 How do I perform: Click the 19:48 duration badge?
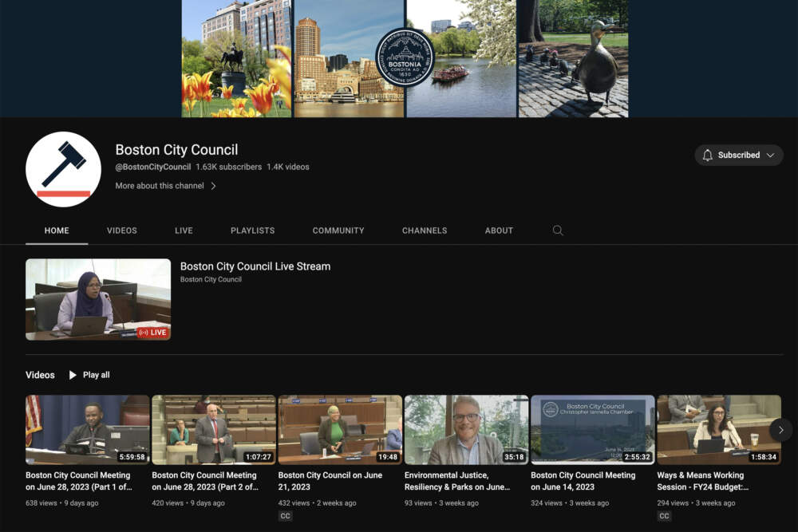[388, 457]
